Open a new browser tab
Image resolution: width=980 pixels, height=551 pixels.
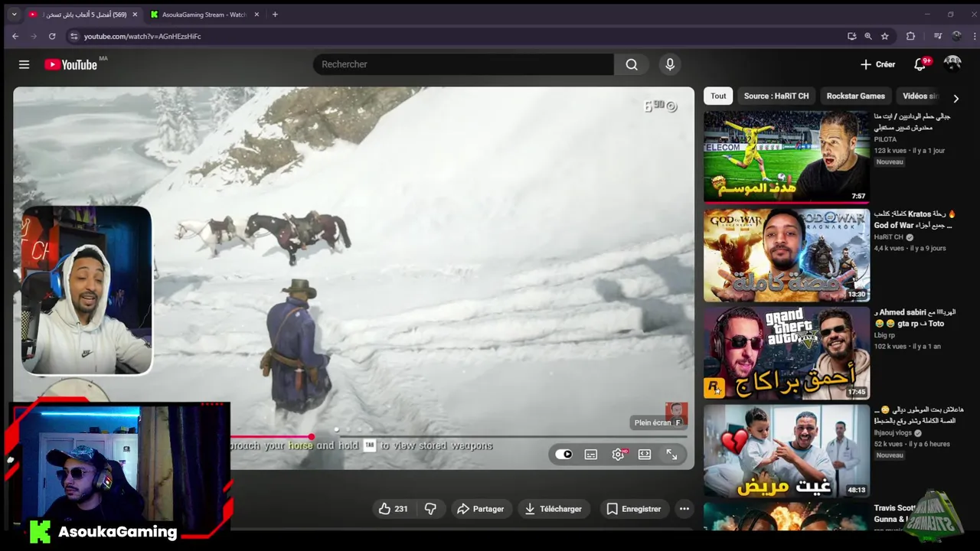coord(275,15)
